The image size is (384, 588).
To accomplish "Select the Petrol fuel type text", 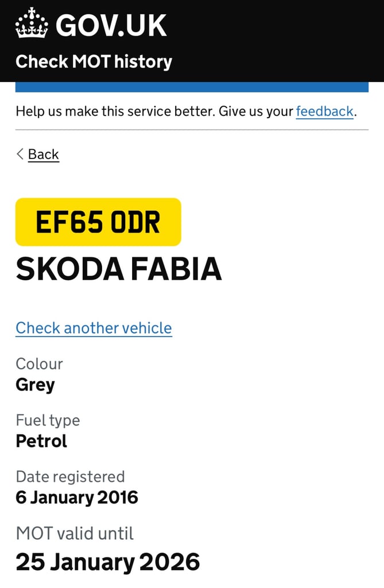I will [x=41, y=442].
